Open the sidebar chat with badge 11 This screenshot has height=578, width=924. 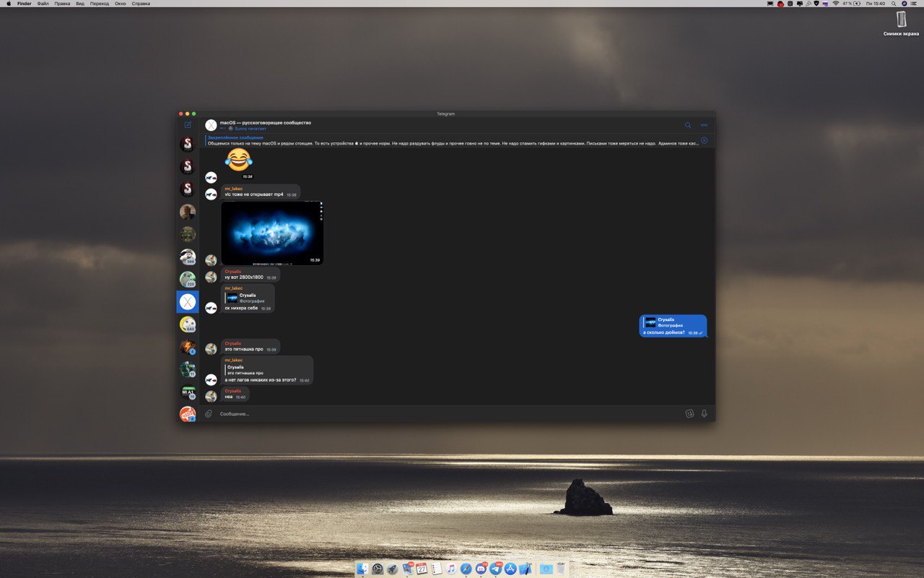(188, 369)
